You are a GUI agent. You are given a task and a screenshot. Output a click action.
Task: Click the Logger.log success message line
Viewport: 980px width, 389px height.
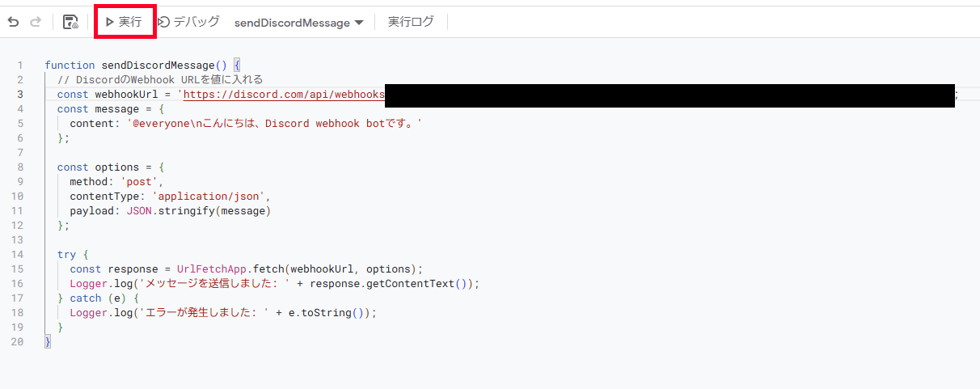pos(275,284)
